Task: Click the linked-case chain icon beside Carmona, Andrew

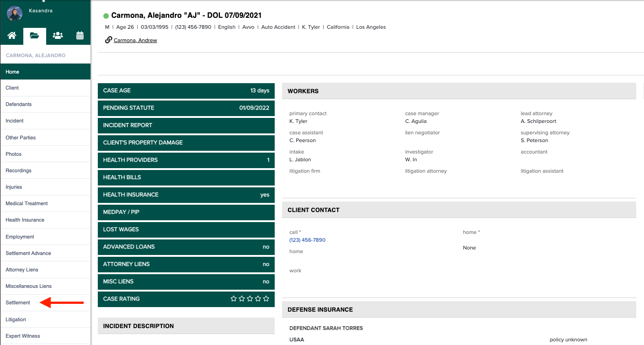Action: 108,40
